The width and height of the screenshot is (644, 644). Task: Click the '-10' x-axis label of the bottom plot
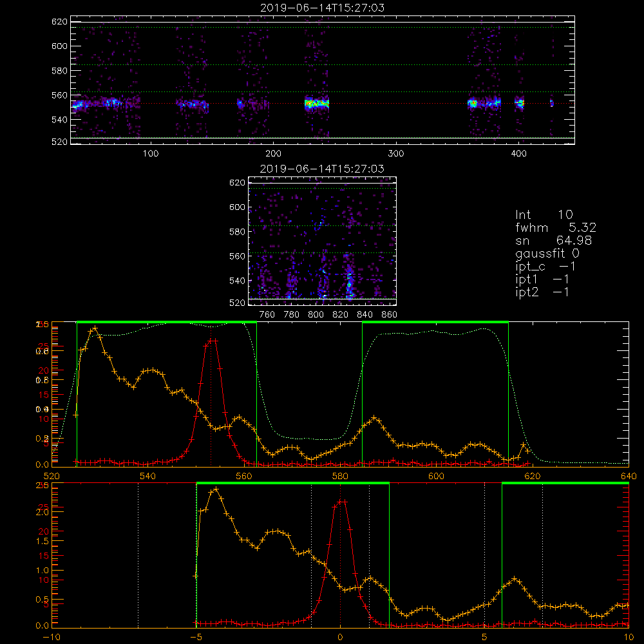point(52,638)
